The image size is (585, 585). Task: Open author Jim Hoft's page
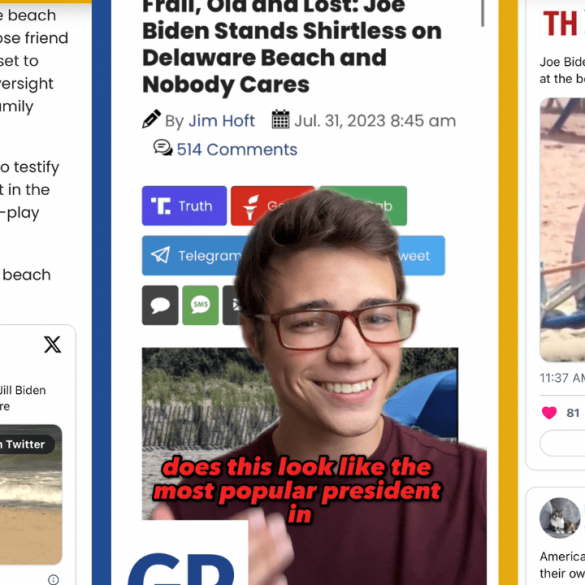221,121
